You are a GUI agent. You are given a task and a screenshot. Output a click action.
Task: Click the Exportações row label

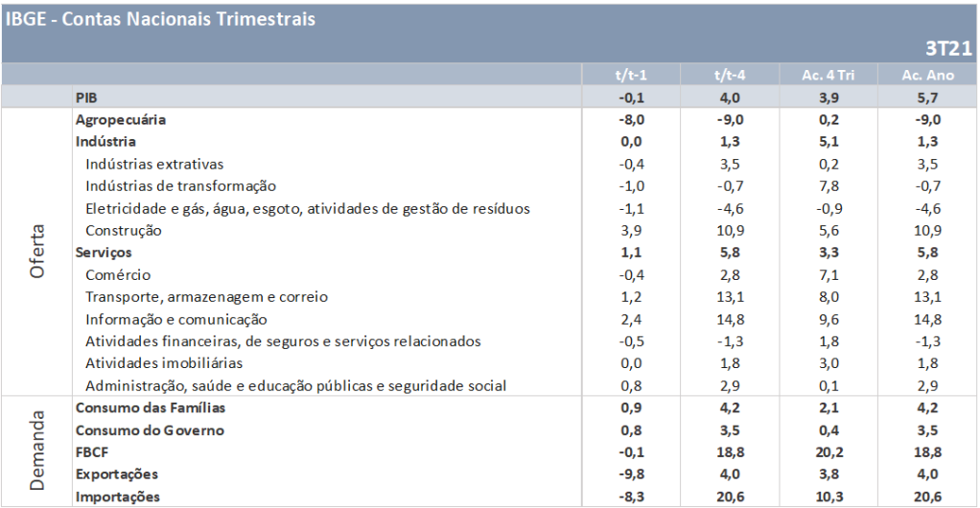tap(117, 474)
